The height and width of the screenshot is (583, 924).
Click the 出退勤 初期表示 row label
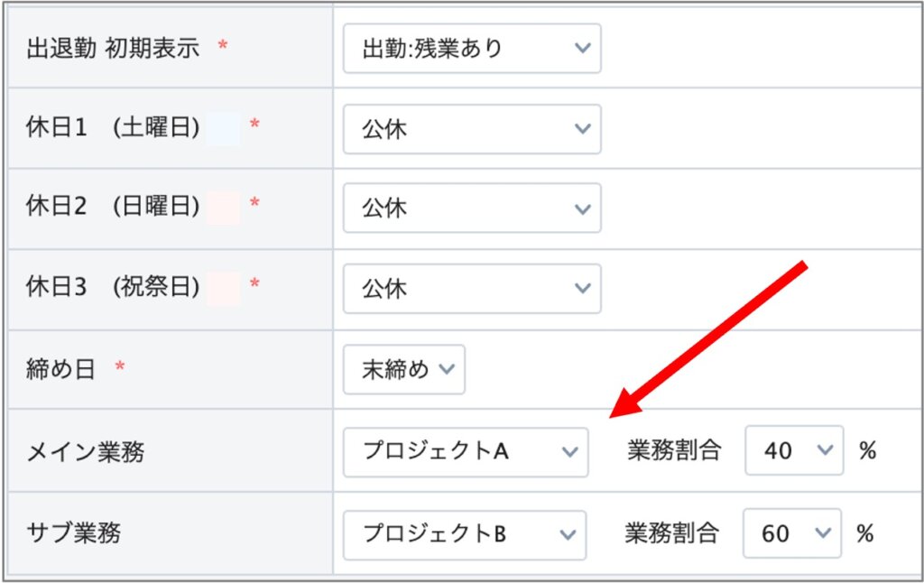tap(113, 49)
